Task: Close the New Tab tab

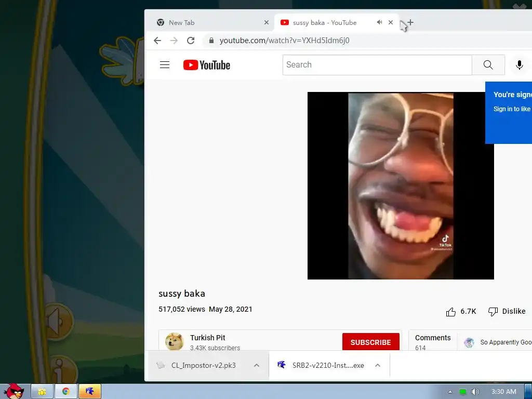Action: pyautogui.click(x=267, y=22)
